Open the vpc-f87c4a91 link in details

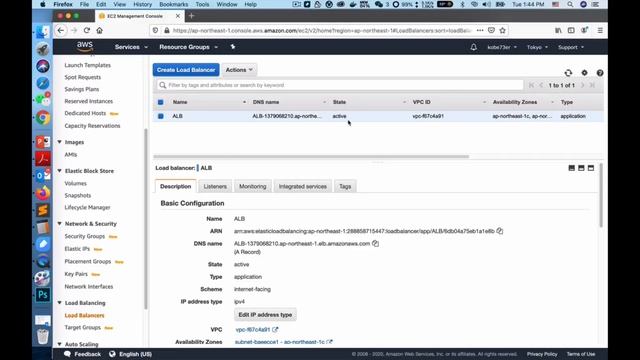pos(253,329)
